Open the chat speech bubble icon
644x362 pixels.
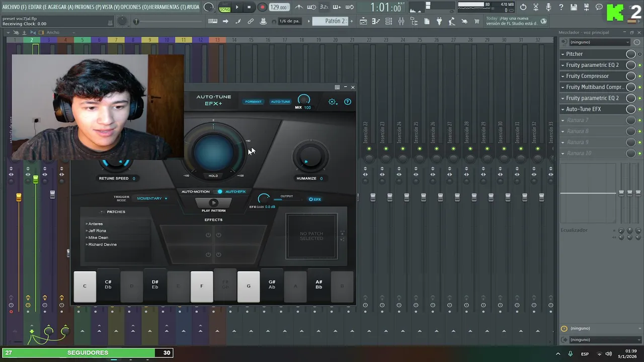(599, 7)
